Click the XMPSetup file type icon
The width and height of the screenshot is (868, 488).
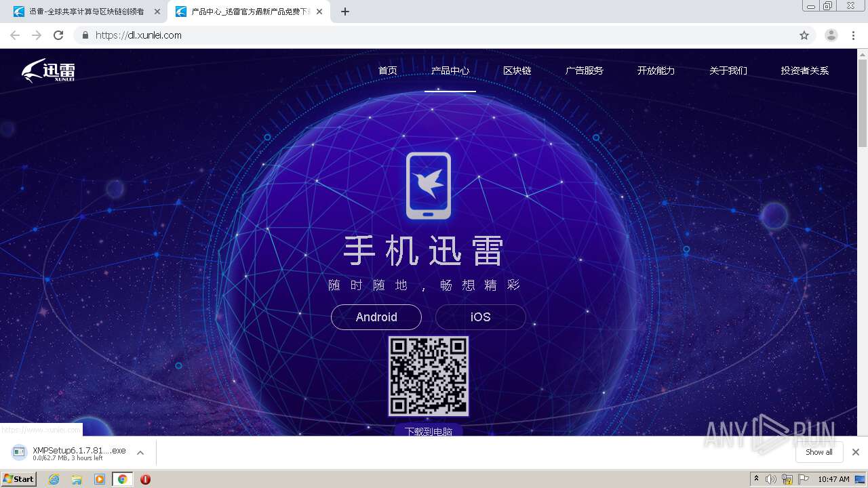(20, 452)
